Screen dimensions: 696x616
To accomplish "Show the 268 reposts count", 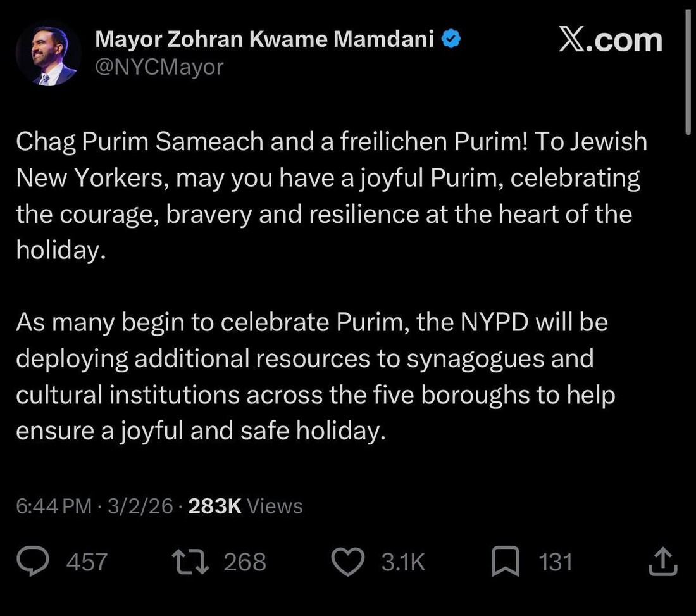I will [245, 562].
